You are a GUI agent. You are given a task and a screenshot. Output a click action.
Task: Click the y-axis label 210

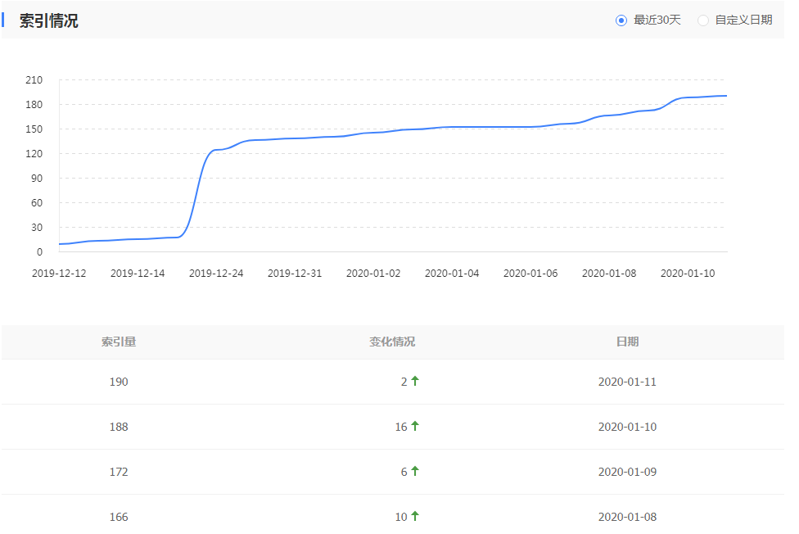click(34, 80)
